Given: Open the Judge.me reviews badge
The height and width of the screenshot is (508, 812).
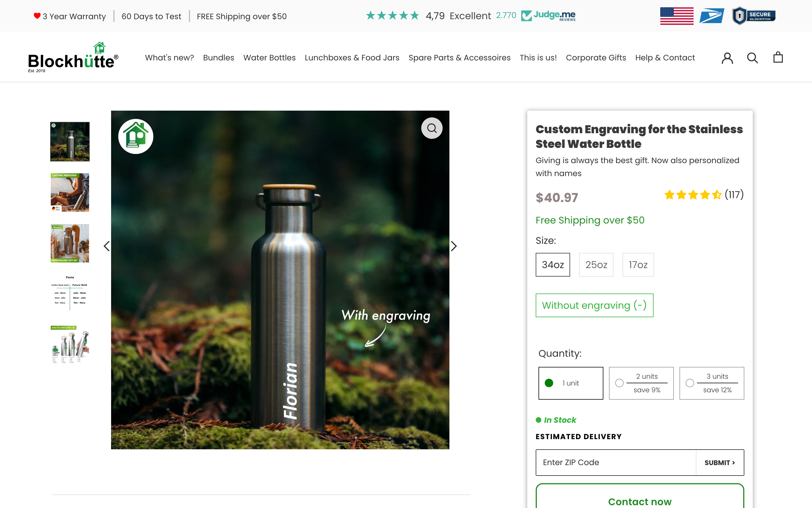Looking at the screenshot, I should coord(548,16).
